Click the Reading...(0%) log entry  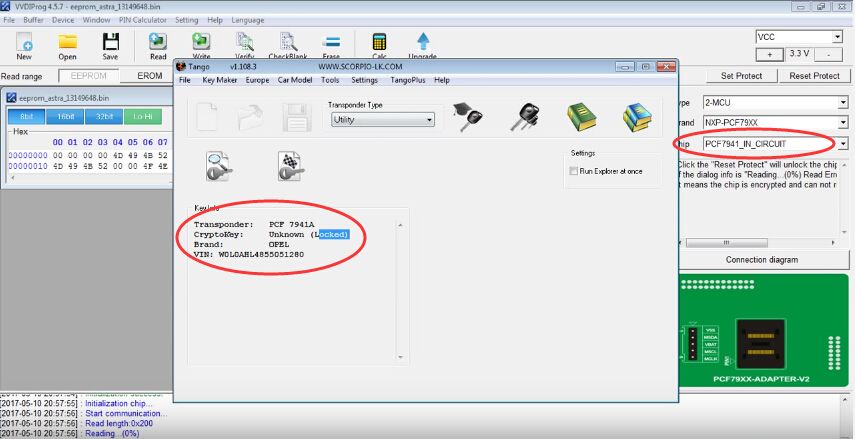[70, 434]
